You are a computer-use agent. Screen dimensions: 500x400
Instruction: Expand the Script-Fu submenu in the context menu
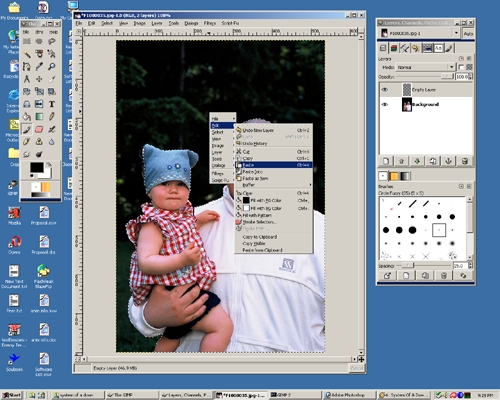coord(223,180)
